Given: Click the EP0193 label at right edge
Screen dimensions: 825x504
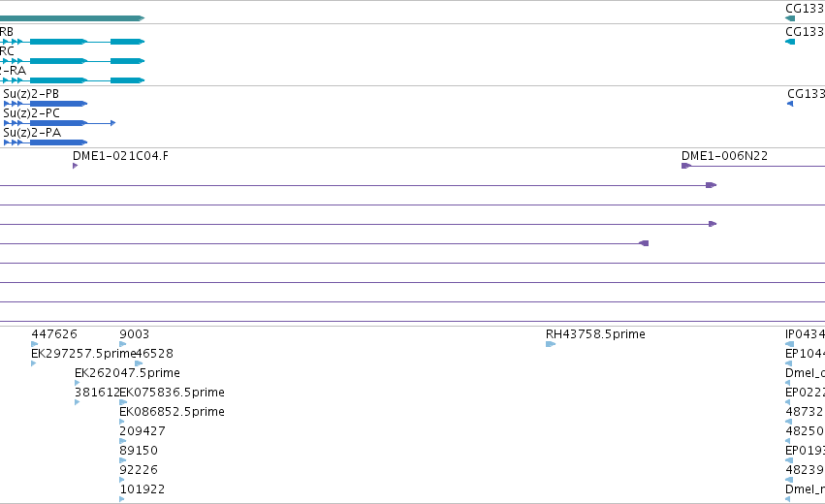Looking at the screenshot, I should click(805, 451).
